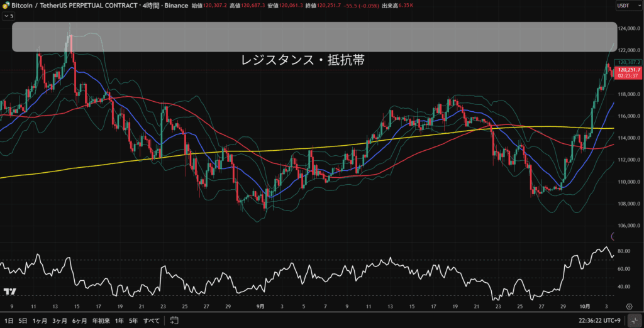This screenshot has height=328, width=644.
Task: Open timezone menu showing 22:36:22 UTC+9
Action: [x=599, y=320]
